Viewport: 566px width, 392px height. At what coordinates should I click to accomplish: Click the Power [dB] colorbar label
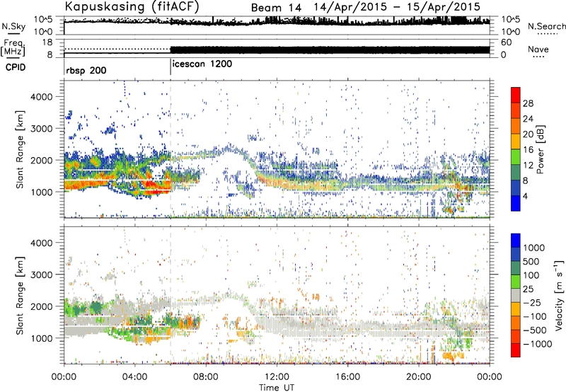click(x=541, y=150)
